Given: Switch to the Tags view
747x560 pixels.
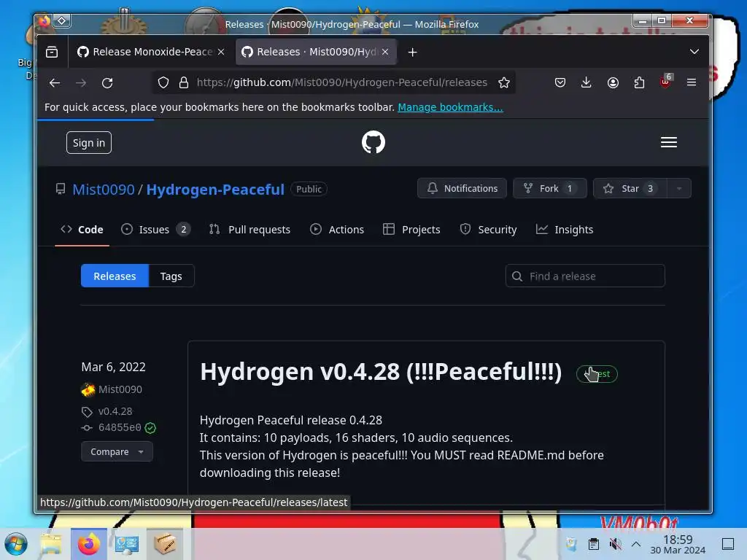Looking at the screenshot, I should (x=171, y=276).
